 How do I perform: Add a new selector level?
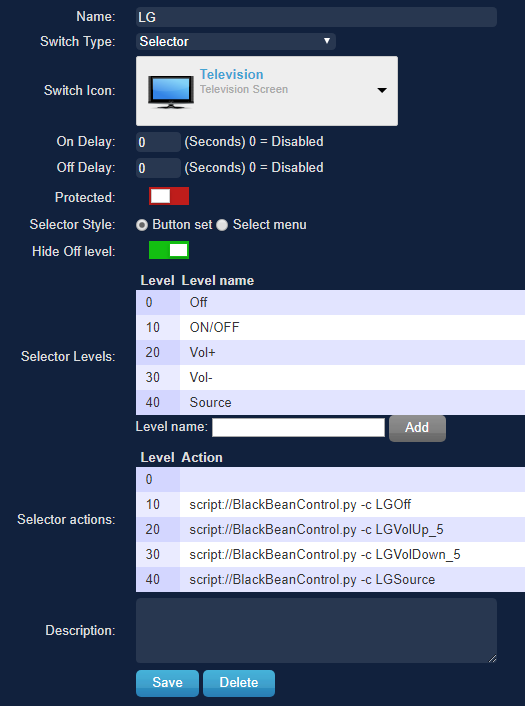click(417, 428)
